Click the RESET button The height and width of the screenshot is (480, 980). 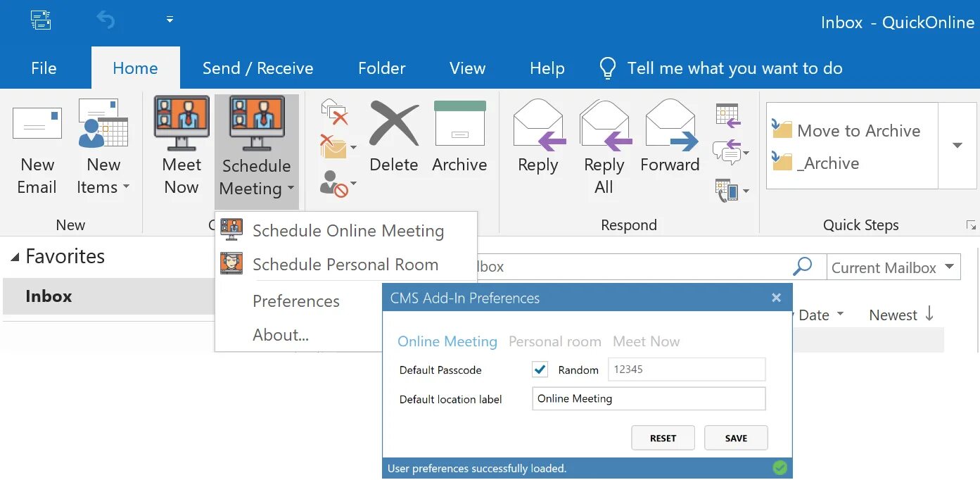click(x=663, y=438)
